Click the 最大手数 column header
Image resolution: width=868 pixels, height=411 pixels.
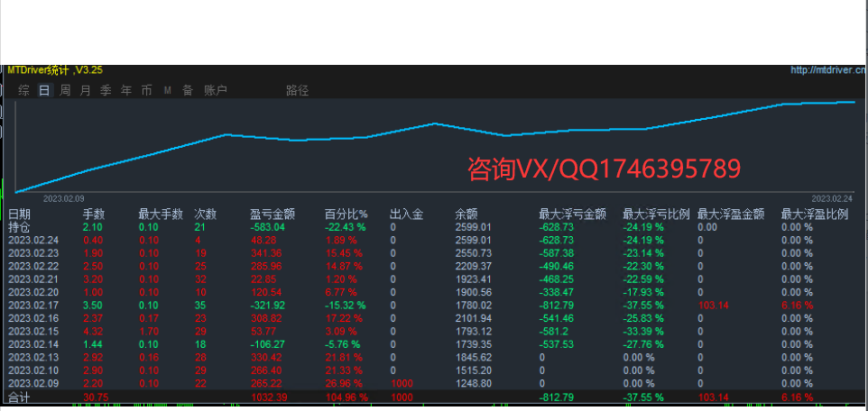[x=161, y=215]
